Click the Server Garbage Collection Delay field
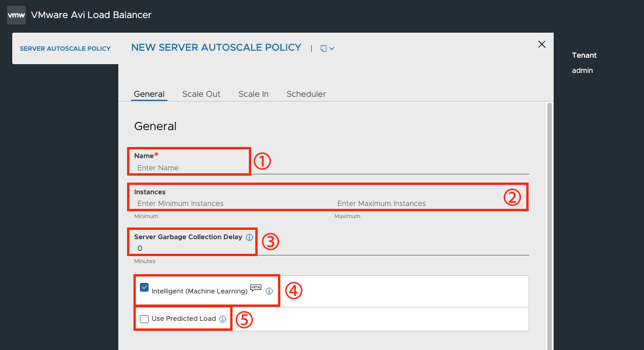The width and height of the screenshot is (644, 350). pyautogui.click(x=332, y=249)
